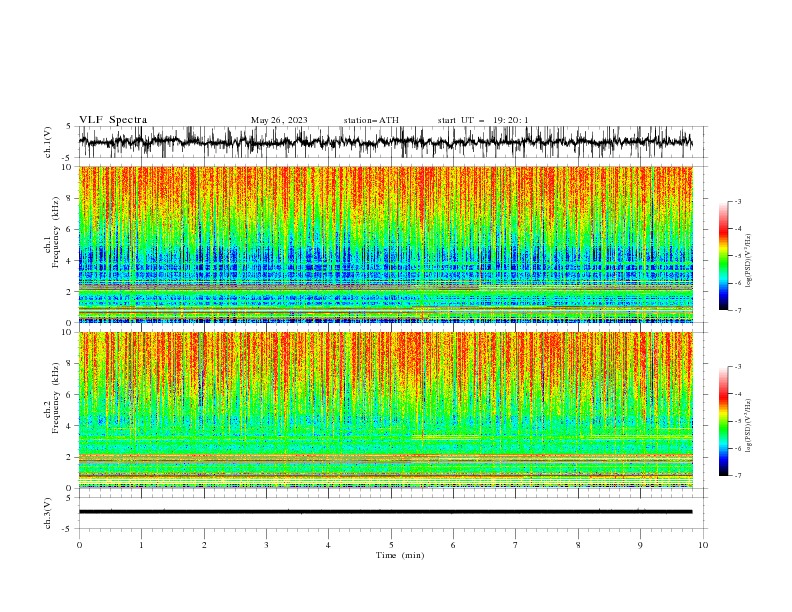Click the "-4" label on ch.2 color bar

738,394
